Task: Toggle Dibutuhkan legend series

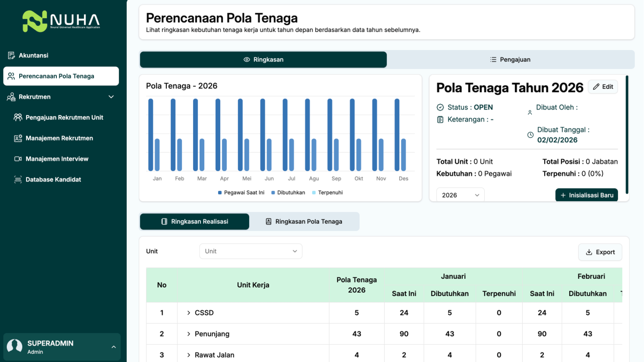Action: (x=288, y=193)
